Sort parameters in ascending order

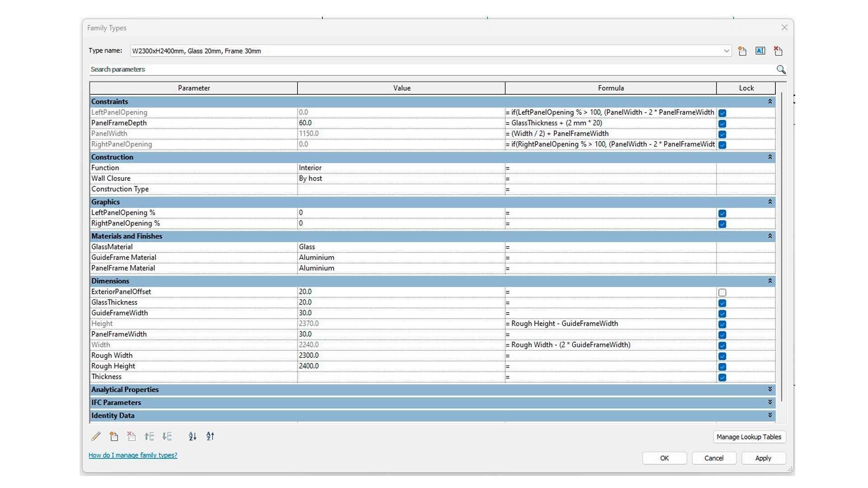(193, 436)
